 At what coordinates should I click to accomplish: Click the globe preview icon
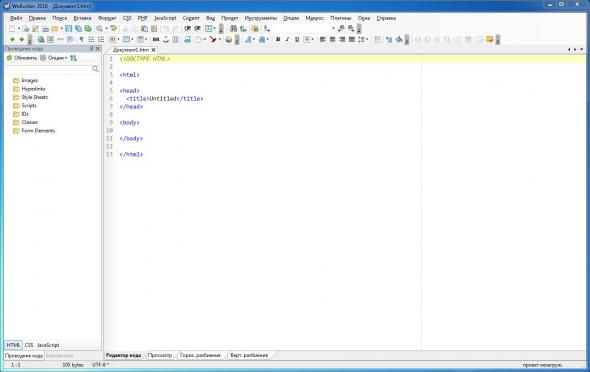[x=41, y=39]
